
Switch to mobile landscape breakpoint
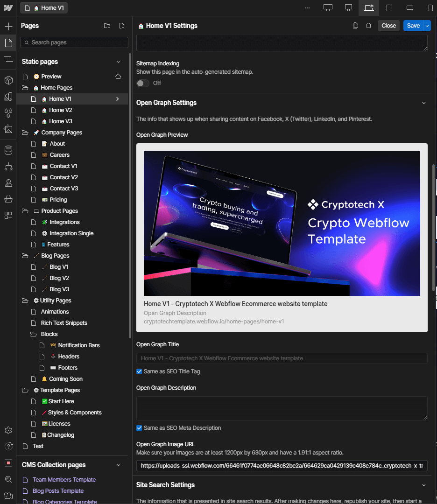(409, 8)
